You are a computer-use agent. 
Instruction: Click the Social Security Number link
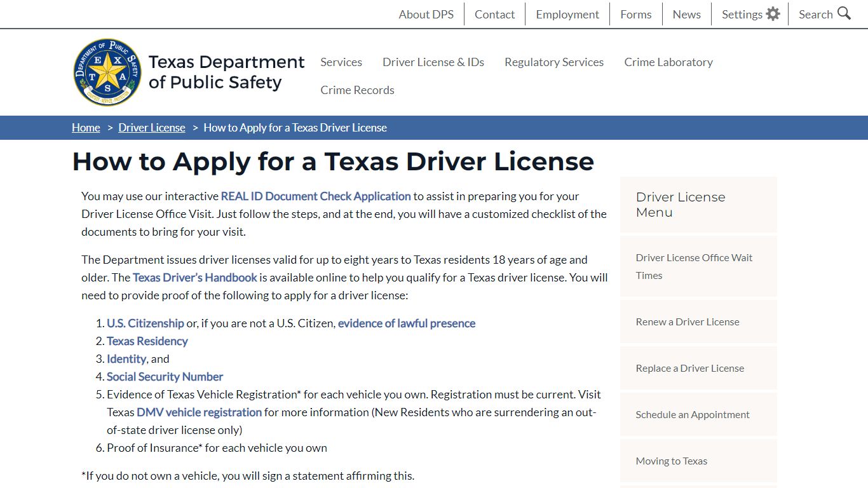click(165, 377)
